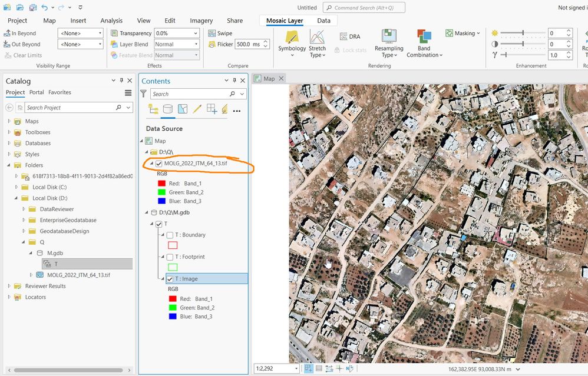The width and height of the screenshot is (588, 376).
Task: Expand the Maps node in Catalog
Action: click(9, 121)
